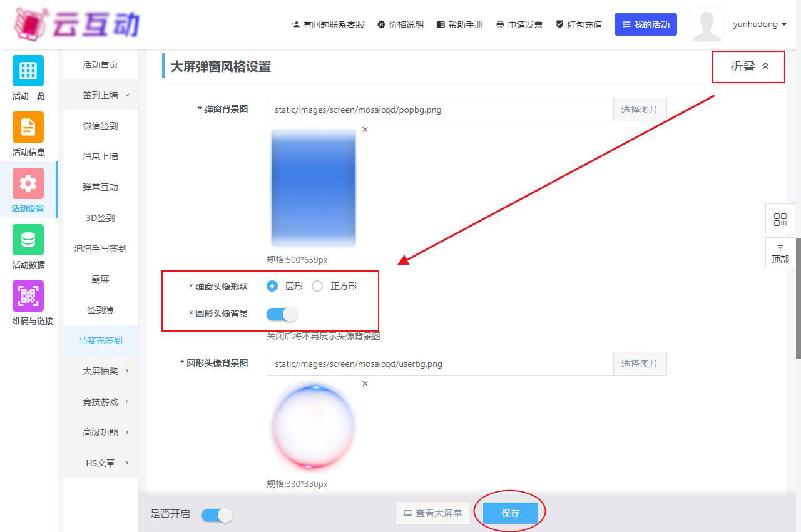Select the pink 活动设置 gear icon
Viewport: 801px width, 532px height.
(28, 183)
